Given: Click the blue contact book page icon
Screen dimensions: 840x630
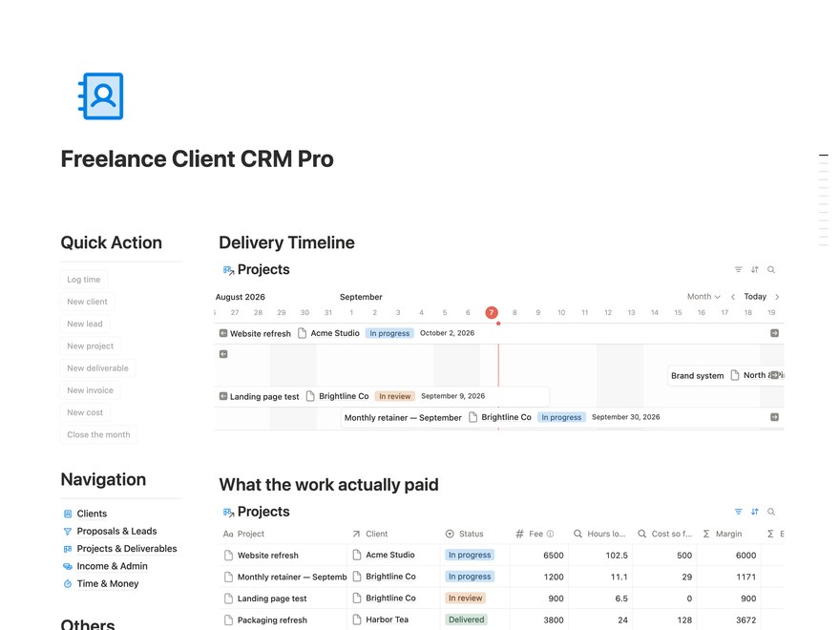Looking at the screenshot, I should 101,95.
